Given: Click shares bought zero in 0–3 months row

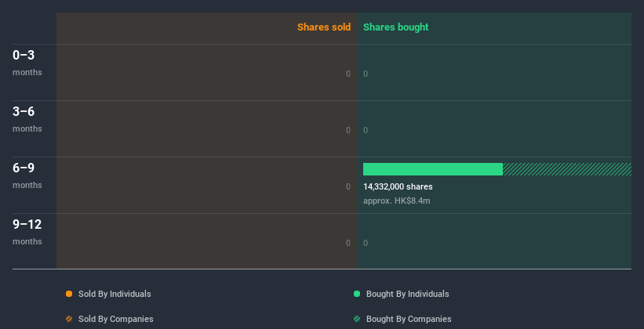Looking at the screenshot, I should click(x=366, y=74).
